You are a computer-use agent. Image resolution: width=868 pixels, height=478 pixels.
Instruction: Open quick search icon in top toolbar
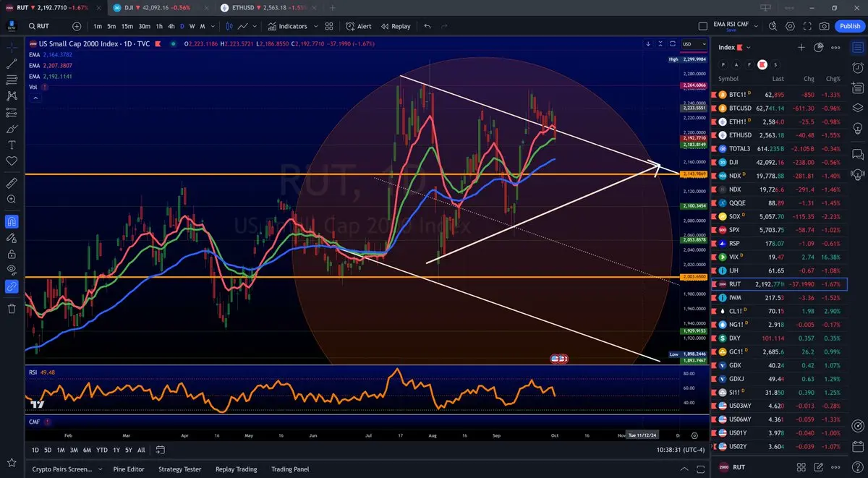click(x=773, y=26)
